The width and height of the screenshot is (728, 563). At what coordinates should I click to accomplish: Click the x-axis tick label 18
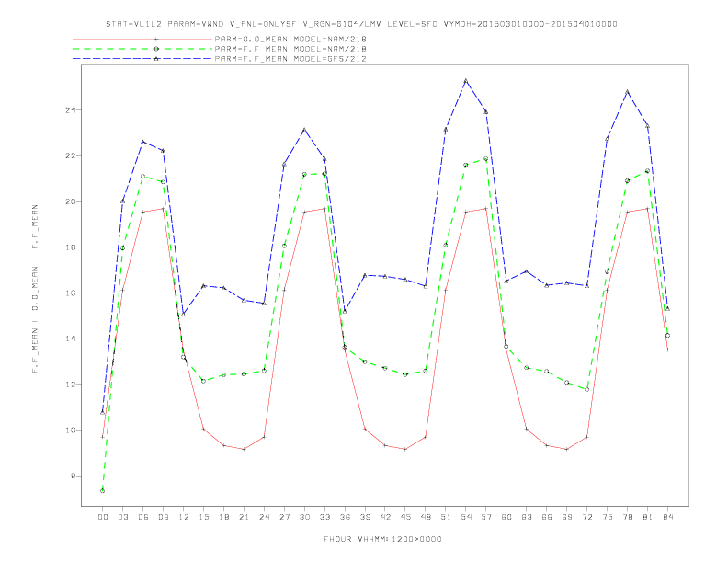pyautogui.click(x=223, y=517)
